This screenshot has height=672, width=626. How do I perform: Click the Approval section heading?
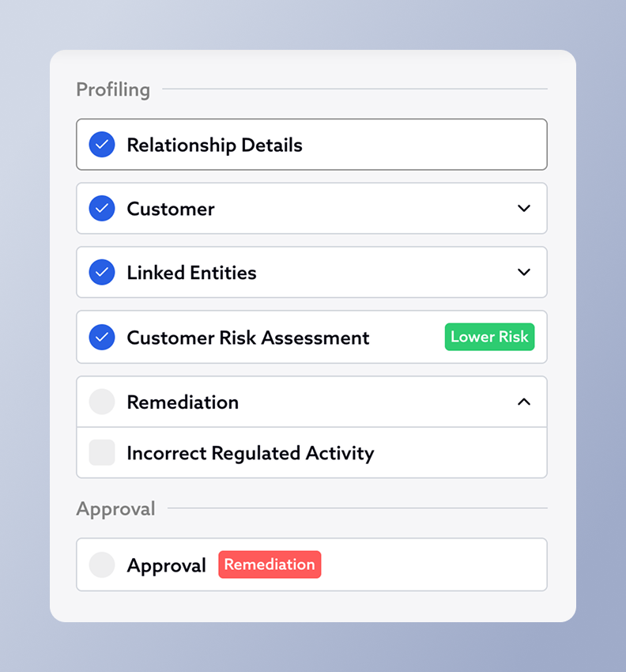point(115,508)
